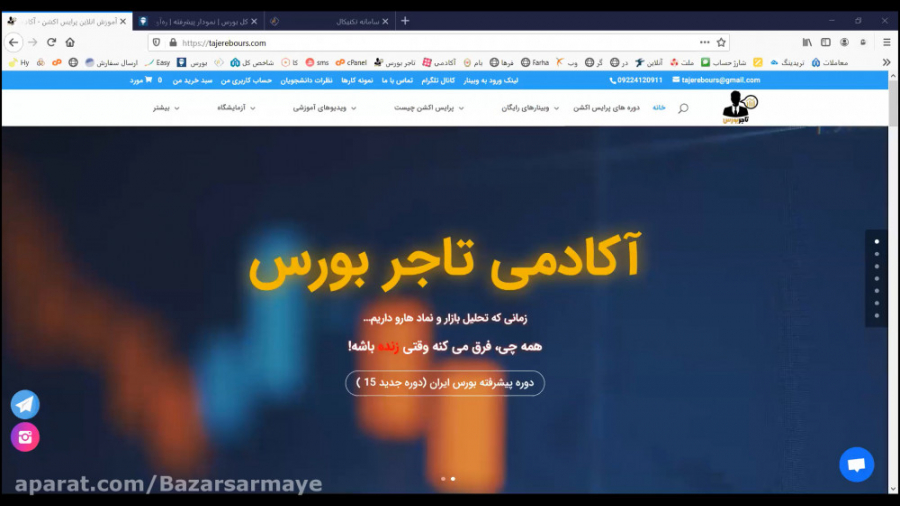Select the first section dot navigator

(x=876, y=242)
